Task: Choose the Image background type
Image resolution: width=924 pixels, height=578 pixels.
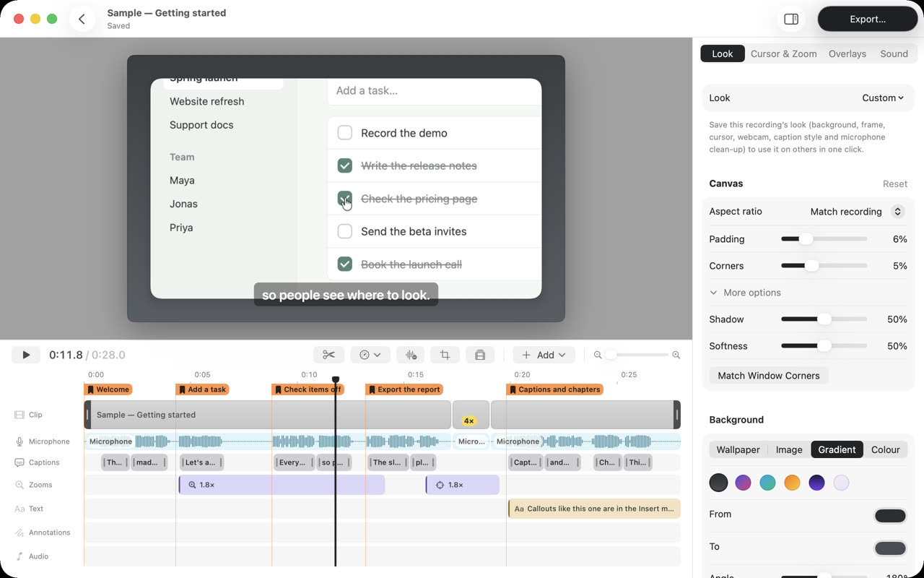Action: click(x=789, y=449)
